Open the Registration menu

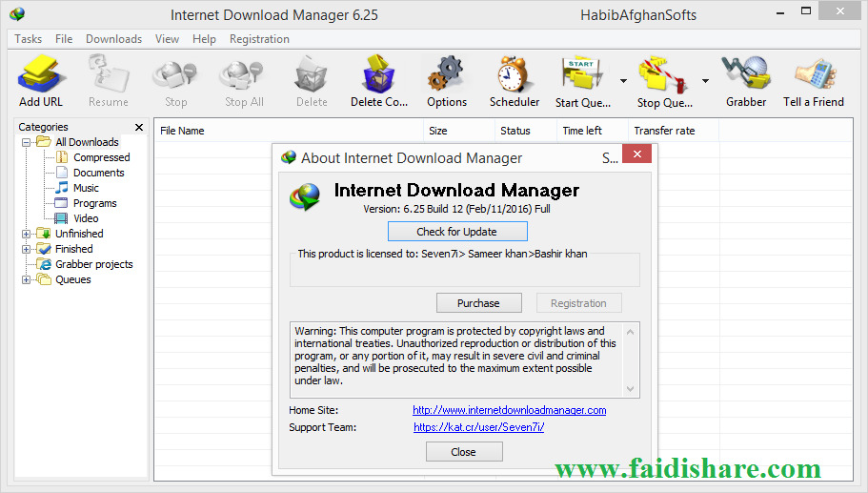tap(259, 39)
